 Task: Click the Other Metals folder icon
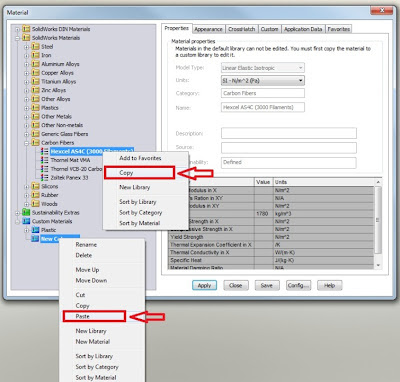click(x=35, y=116)
